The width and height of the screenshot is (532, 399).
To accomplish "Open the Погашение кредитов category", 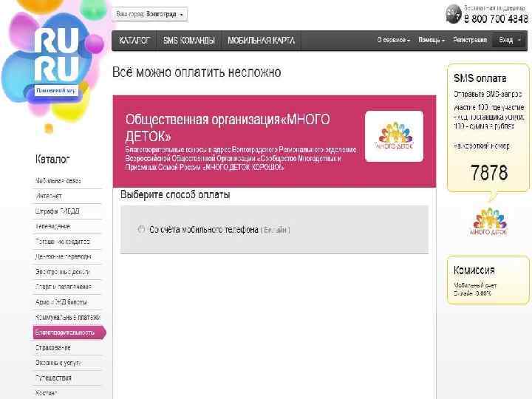I will click(x=62, y=242).
